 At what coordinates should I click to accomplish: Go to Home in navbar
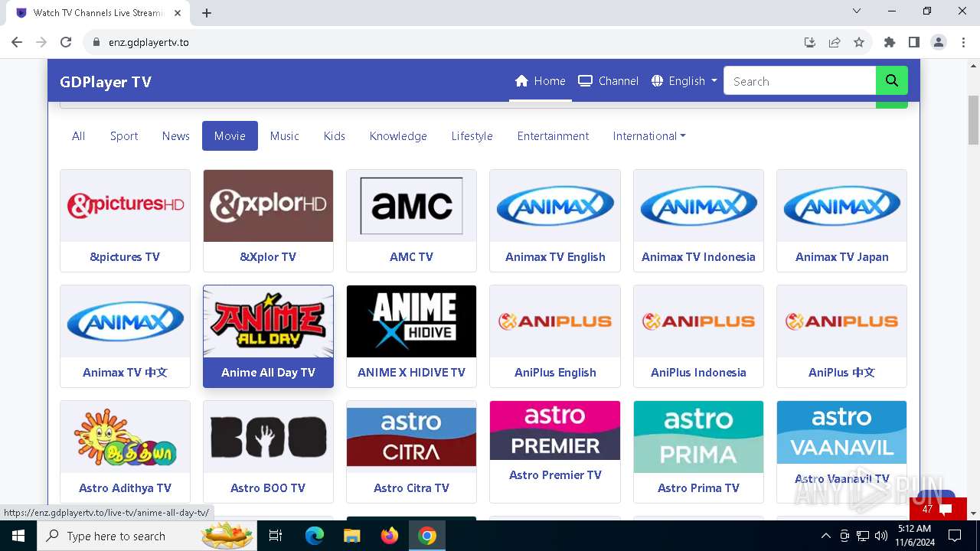(x=541, y=80)
